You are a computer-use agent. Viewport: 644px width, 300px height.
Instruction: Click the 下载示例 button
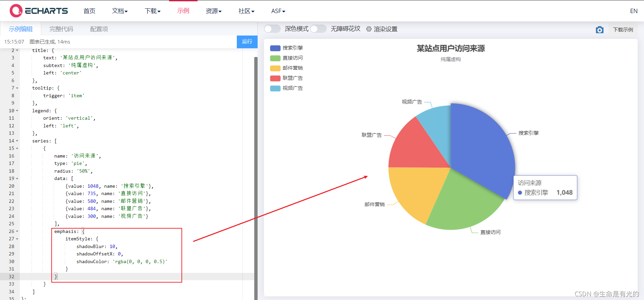click(623, 30)
